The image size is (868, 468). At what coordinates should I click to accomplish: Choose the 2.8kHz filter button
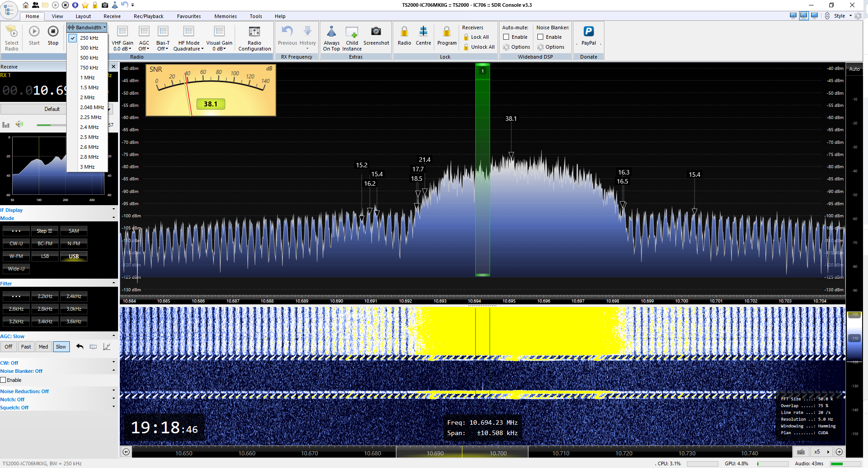click(45, 309)
